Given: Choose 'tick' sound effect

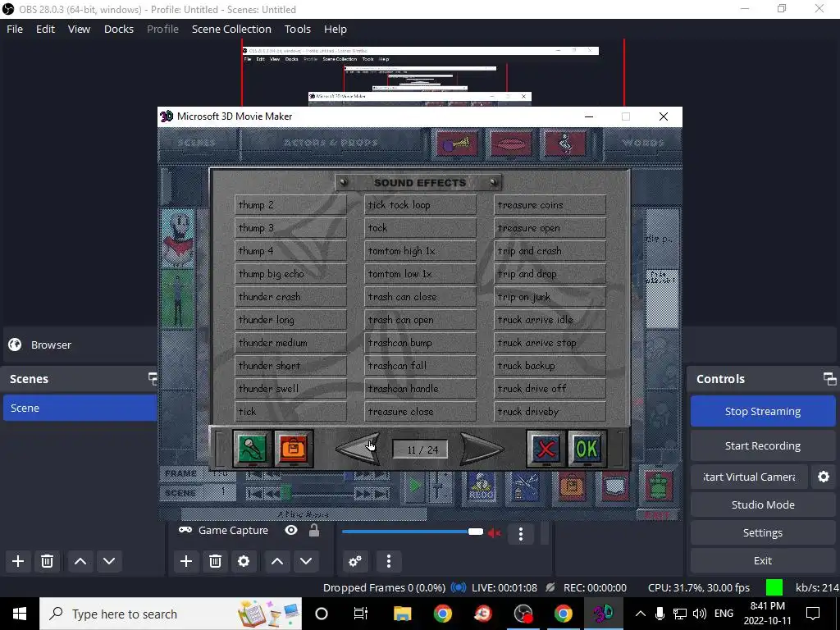Looking at the screenshot, I should (290, 412).
